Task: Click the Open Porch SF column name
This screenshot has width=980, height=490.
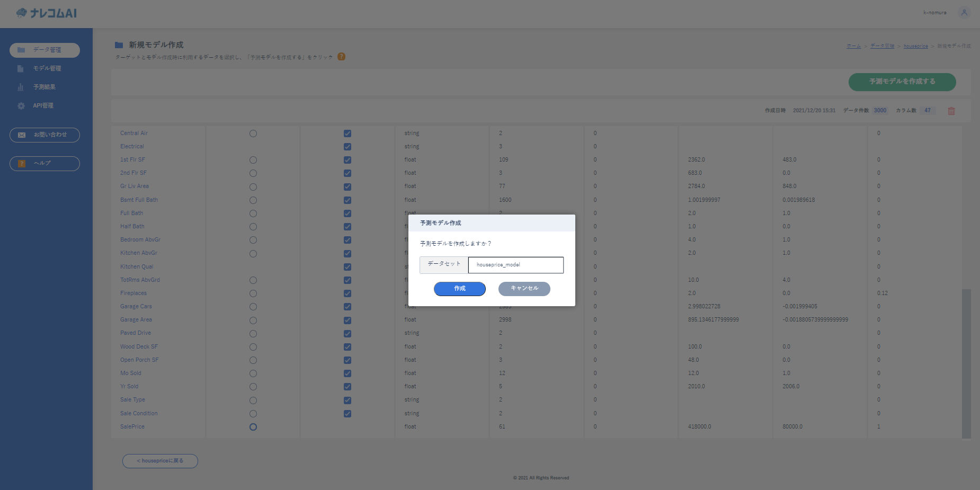Action: 139,360
